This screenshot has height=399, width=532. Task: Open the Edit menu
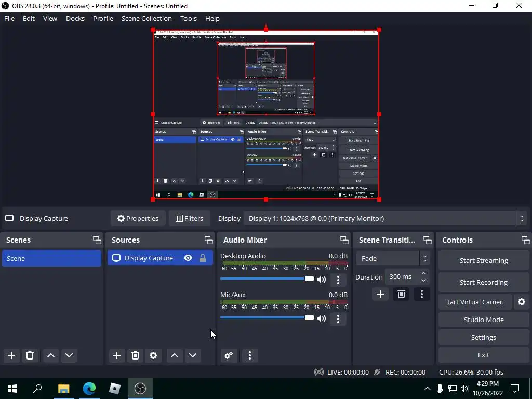29,18
